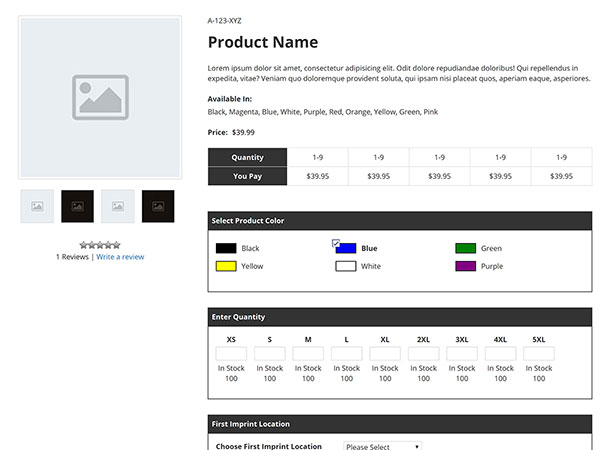This screenshot has height=450, width=600.
Task: Select the second dark product thumbnail
Action: pyautogui.click(x=77, y=206)
